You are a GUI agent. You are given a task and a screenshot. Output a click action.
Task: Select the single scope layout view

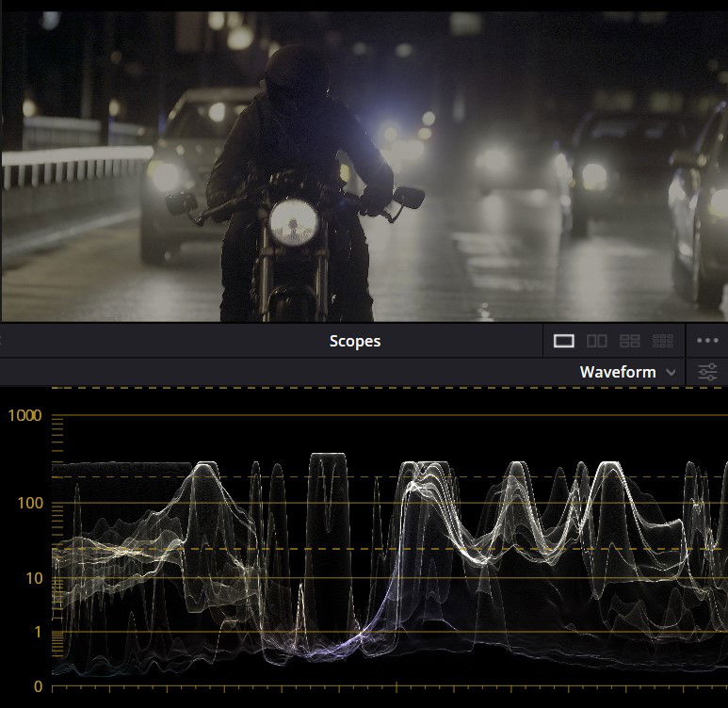coord(564,341)
